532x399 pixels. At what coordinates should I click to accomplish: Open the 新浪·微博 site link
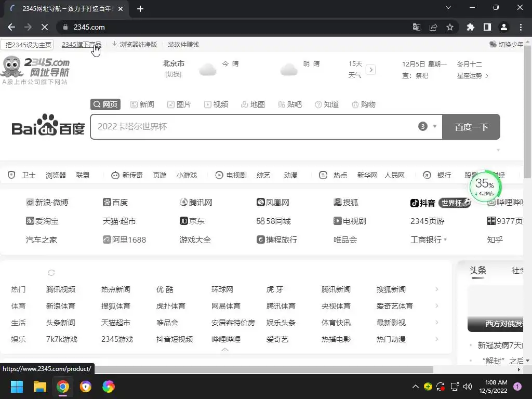[x=47, y=203]
